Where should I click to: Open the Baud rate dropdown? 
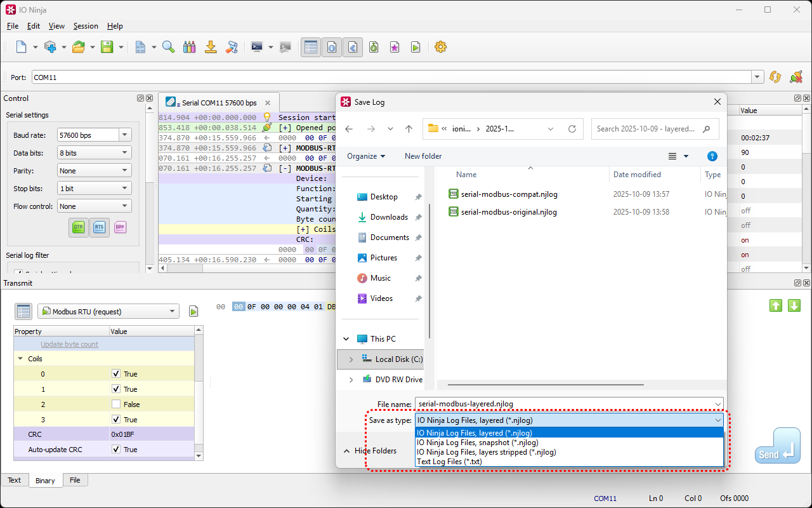pos(124,135)
